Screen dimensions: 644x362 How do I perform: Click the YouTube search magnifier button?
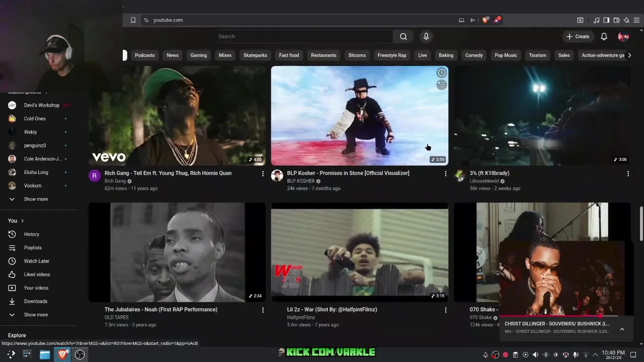tap(404, 36)
